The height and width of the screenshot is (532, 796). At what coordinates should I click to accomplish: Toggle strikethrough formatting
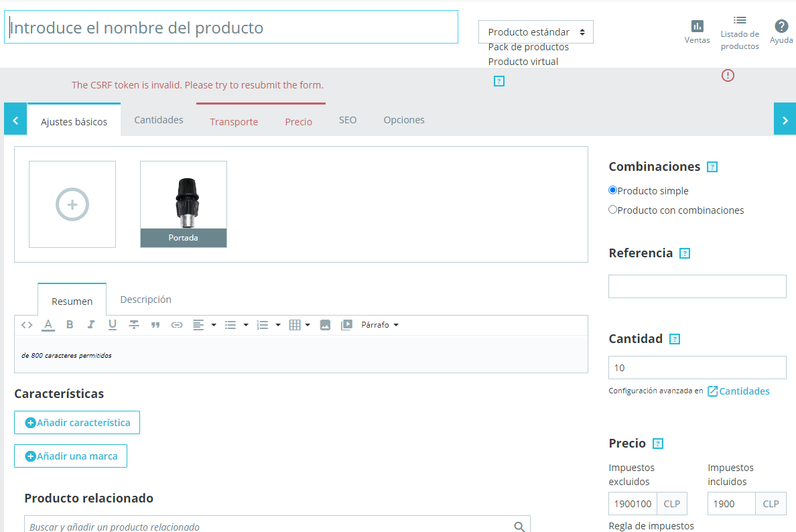(x=134, y=325)
